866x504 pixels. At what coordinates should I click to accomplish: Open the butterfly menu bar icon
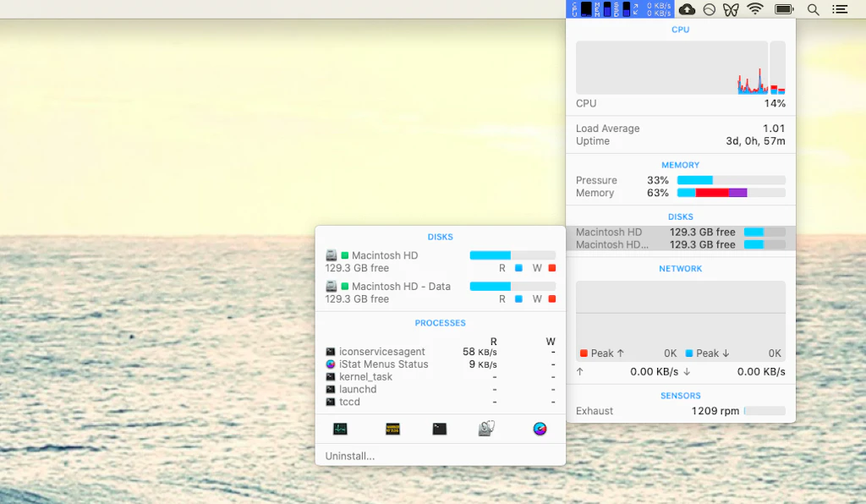pos(731,9)
